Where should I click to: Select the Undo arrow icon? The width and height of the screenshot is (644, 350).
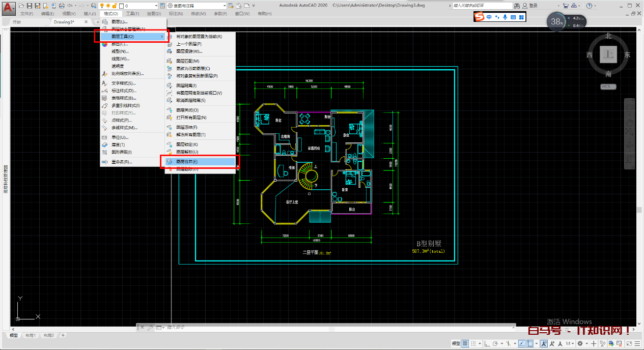pyautogui.click(x=70, y=7)
